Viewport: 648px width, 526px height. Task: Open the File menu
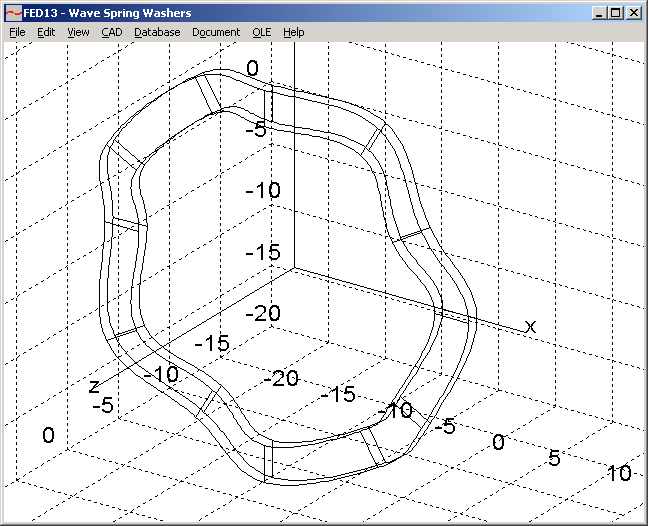pos(17,32)
